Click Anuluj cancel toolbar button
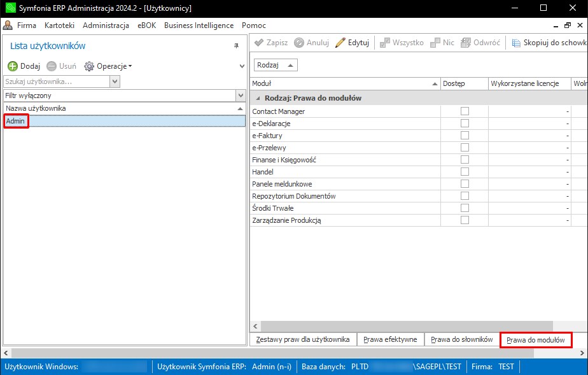The image size is (588, 375). point(311,43)
